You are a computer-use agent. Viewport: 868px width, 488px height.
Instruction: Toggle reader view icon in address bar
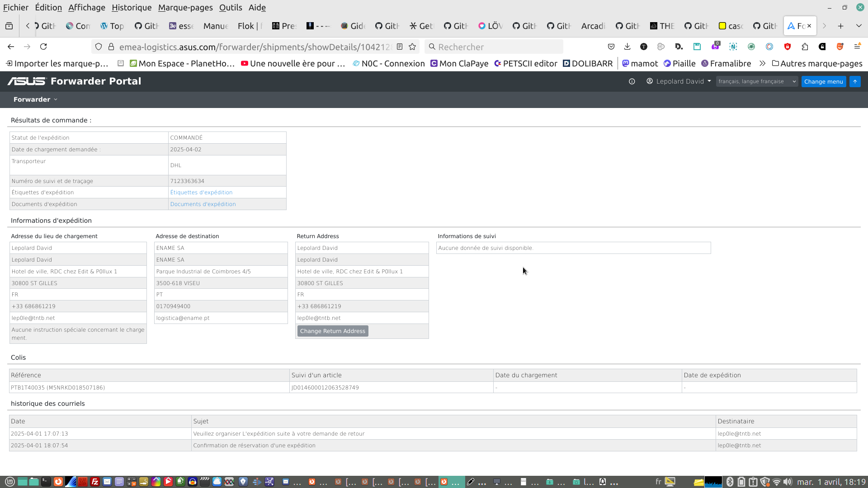click(x=400, y=47)
